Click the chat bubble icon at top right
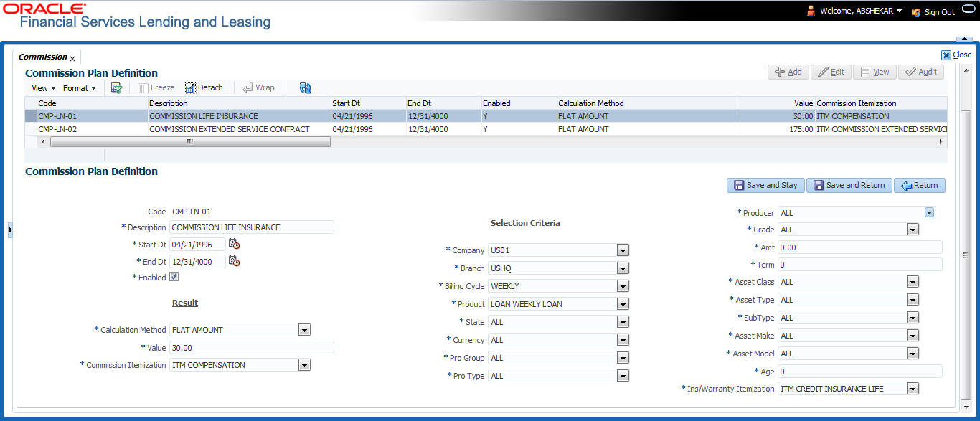The image size is (980, 421). point(969,9)
